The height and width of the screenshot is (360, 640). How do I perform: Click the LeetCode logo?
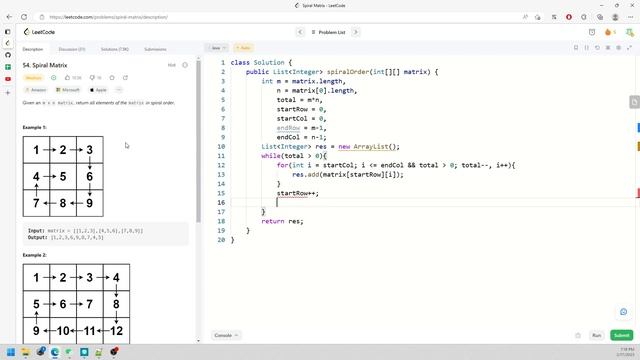[39, 32]
